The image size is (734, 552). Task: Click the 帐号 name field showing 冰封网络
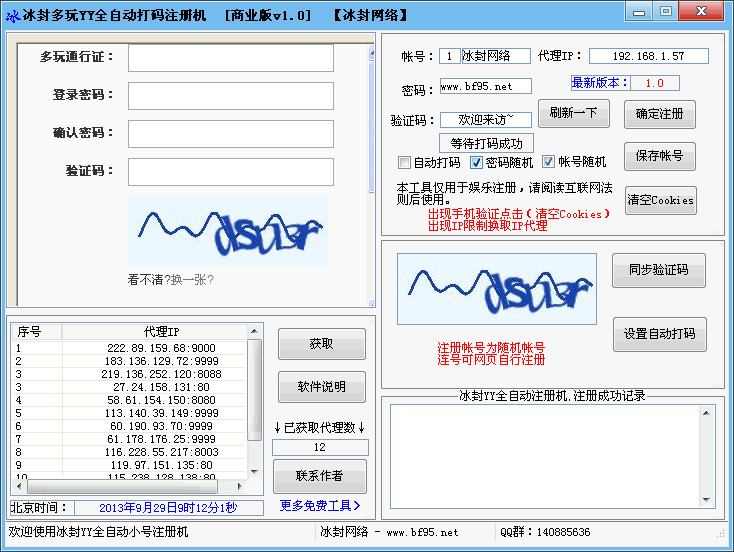point(496,56)
